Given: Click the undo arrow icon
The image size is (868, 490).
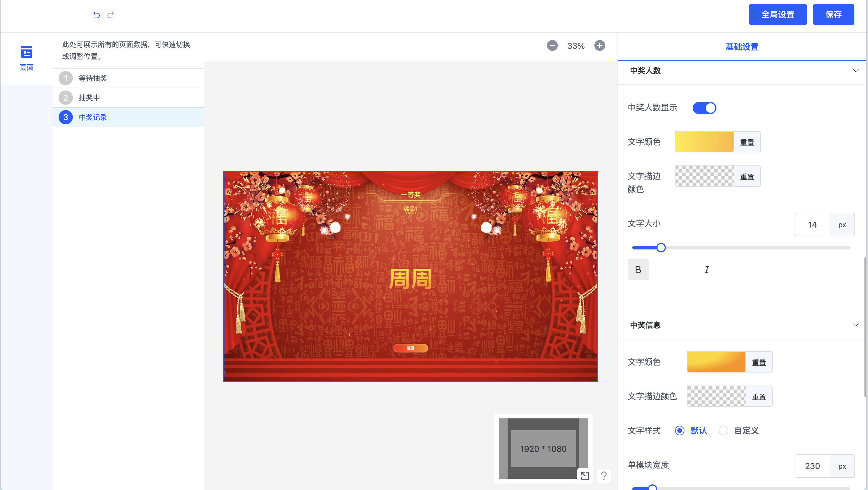Looking at the screenshot, I should [97, 15].
